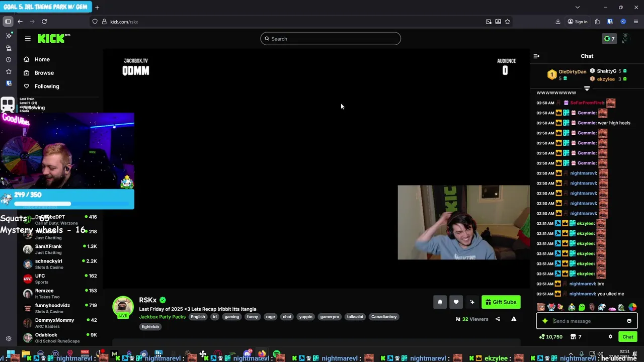644x362 pixels.
Task: Click the gamerpro tag
Action: [x=330, y=317]
